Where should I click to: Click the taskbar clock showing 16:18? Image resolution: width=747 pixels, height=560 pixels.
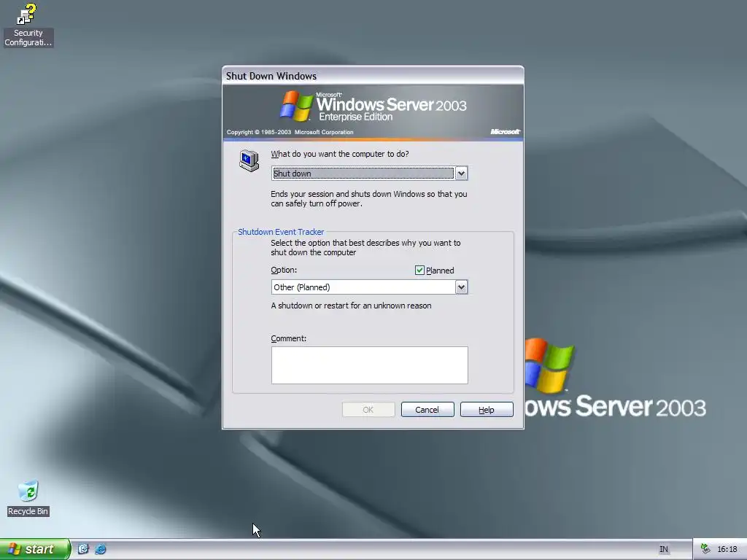[x=727, y=550]
